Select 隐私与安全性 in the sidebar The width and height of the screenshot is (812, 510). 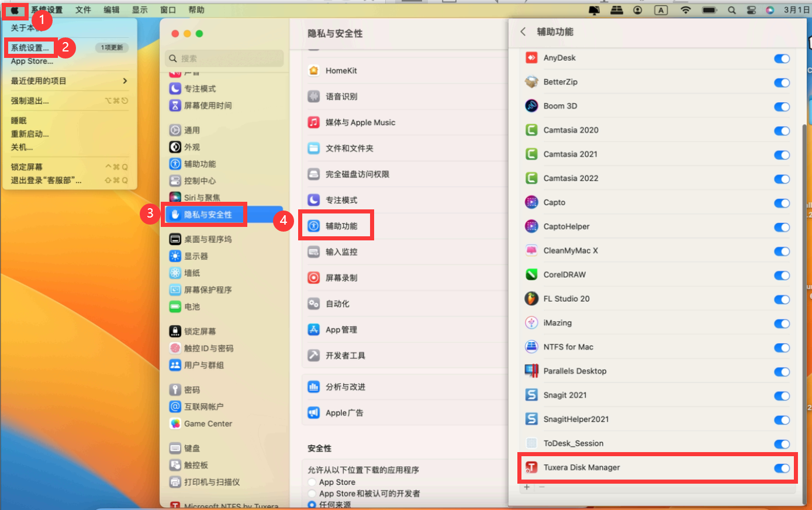pyautogui.click(x=208, y=215)
